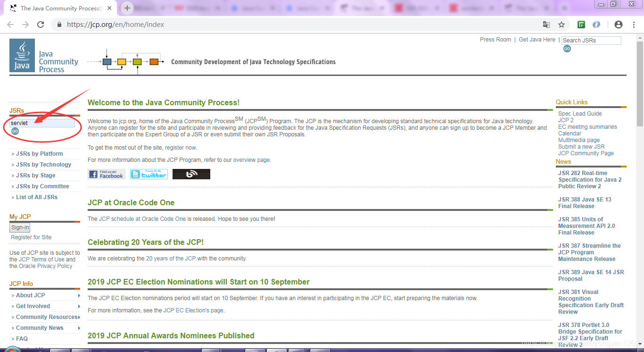Expand the Get Involved menu arrow

tap(79, 306)
